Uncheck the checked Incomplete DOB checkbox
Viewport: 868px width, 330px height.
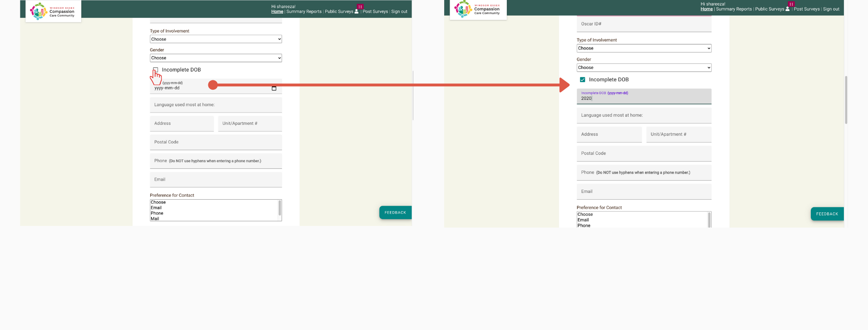click(x=583, y=80)
